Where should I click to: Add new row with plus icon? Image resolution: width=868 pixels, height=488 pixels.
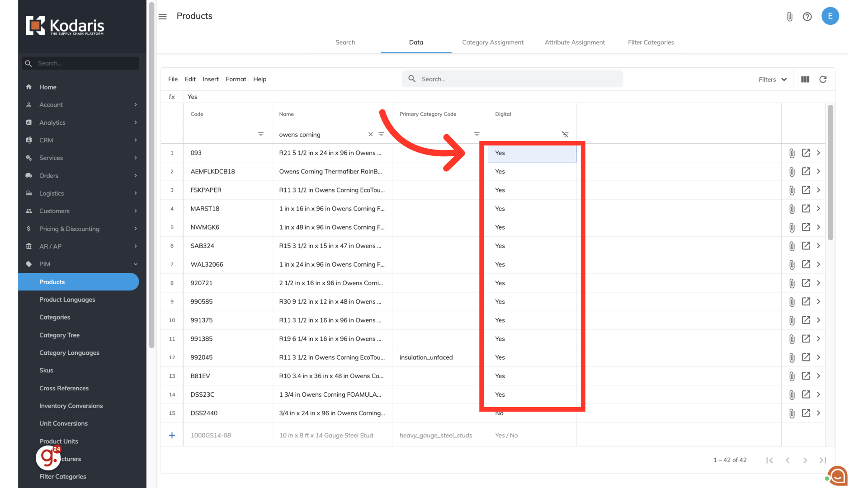[172, 435]
